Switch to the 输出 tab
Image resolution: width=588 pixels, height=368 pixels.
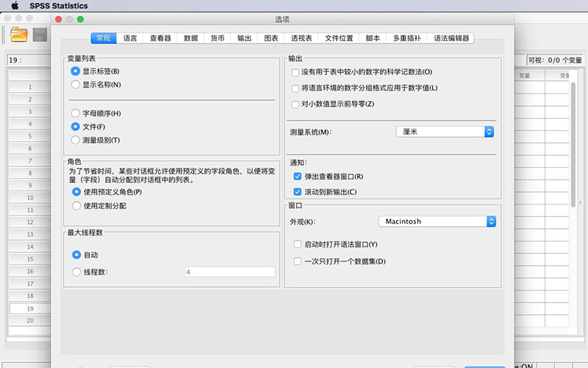tap(244, 38)
